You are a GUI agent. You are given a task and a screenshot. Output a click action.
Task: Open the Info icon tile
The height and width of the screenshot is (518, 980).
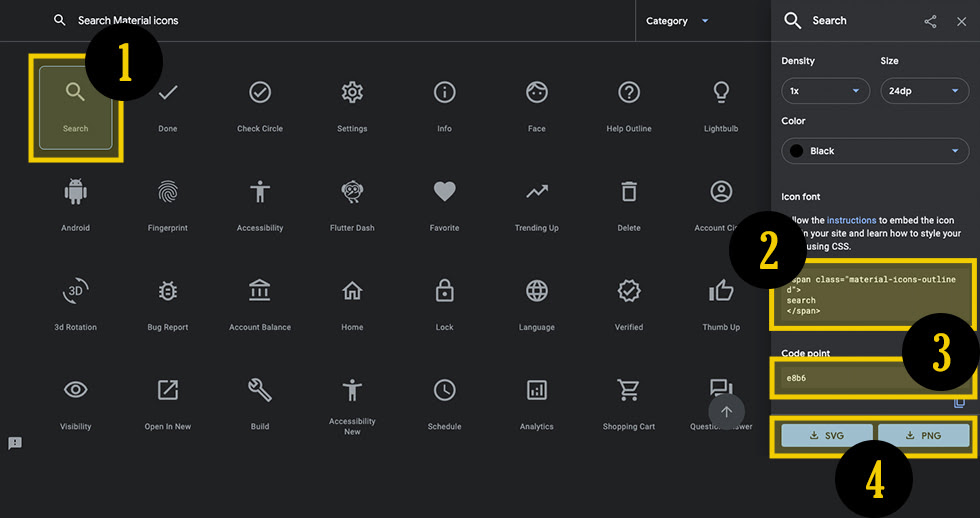pyautogui.click(x=444, y=92)
